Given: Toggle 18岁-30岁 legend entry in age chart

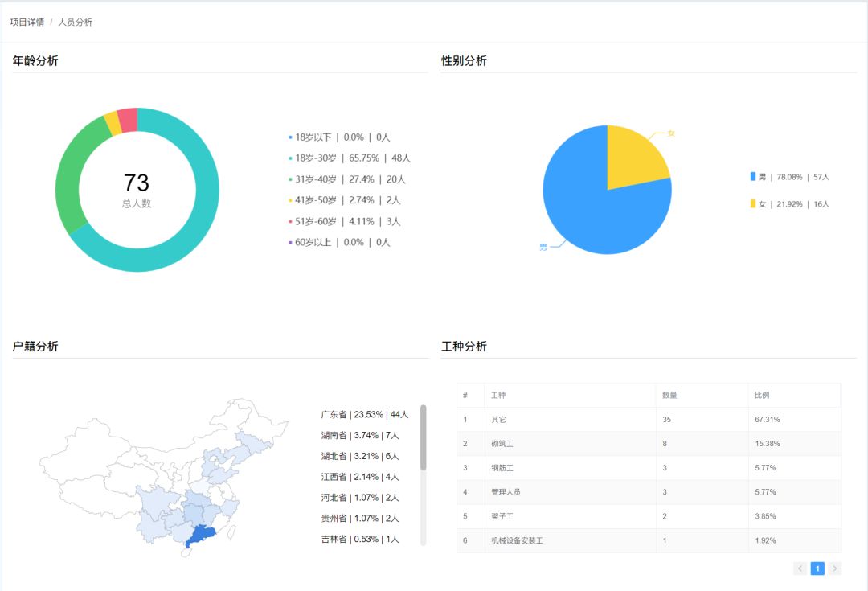Looking at the screenshot, I should [349, 158].
